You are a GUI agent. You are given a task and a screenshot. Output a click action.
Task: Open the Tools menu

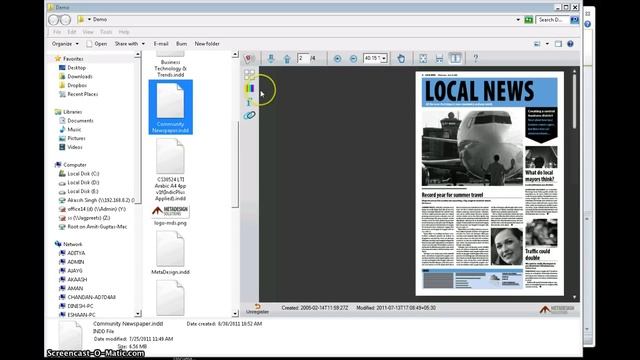pos(106,32)
